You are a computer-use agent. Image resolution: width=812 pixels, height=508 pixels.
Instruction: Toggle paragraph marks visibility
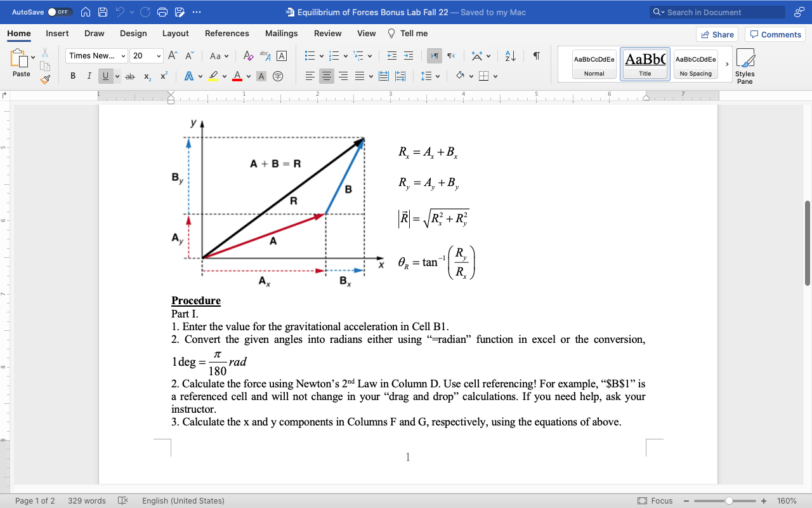click(536, 56)
